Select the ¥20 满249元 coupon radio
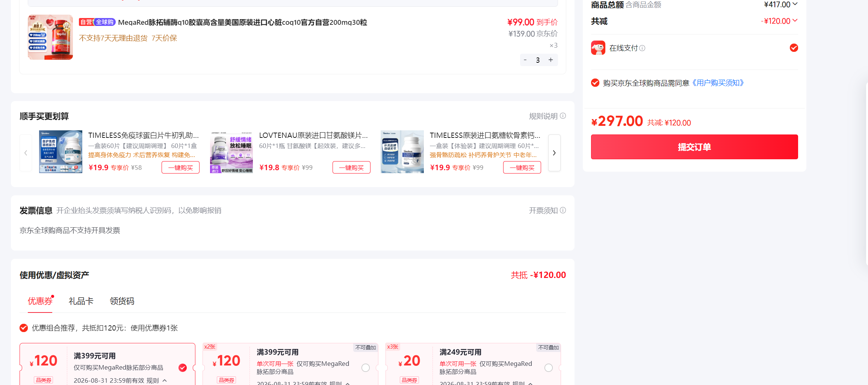The height and width of the screenshot is (385, 868). [x=549, y=368]
